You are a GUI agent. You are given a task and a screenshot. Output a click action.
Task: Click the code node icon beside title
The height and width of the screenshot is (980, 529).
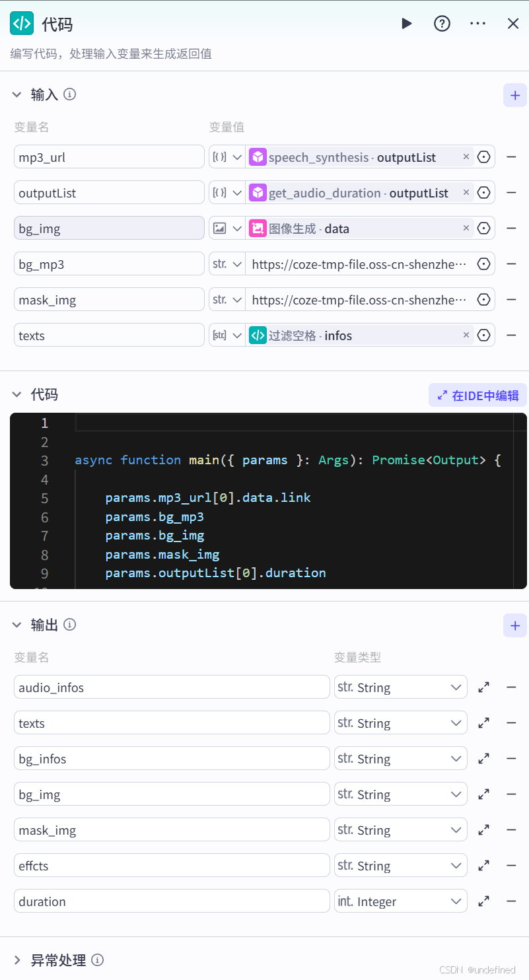tap(22, 24)
